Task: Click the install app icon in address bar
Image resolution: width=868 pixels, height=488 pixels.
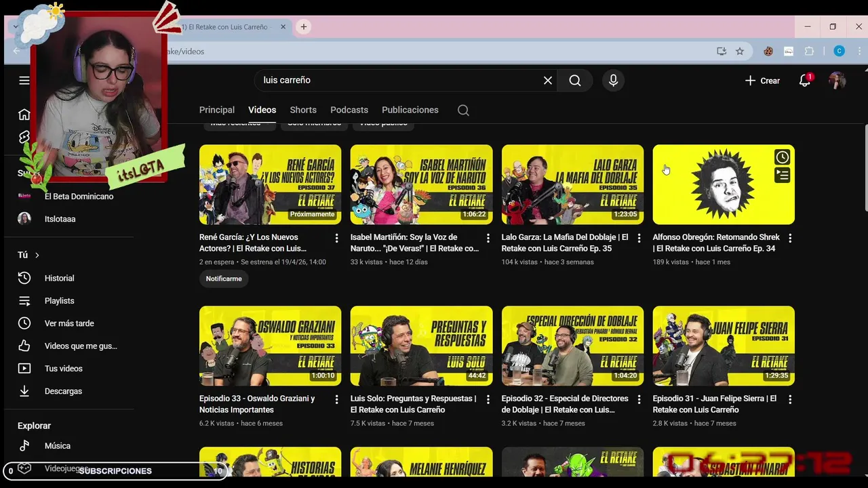Action: (722, 52)
